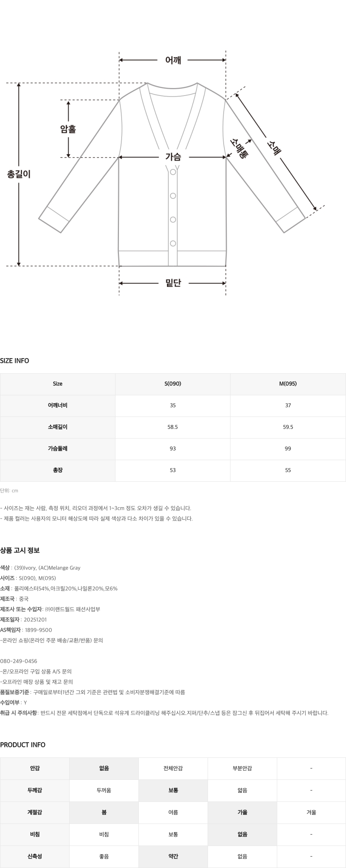Select the 가을 season cell
This screenshot has height=868, width=346.
tap(242, 812)
